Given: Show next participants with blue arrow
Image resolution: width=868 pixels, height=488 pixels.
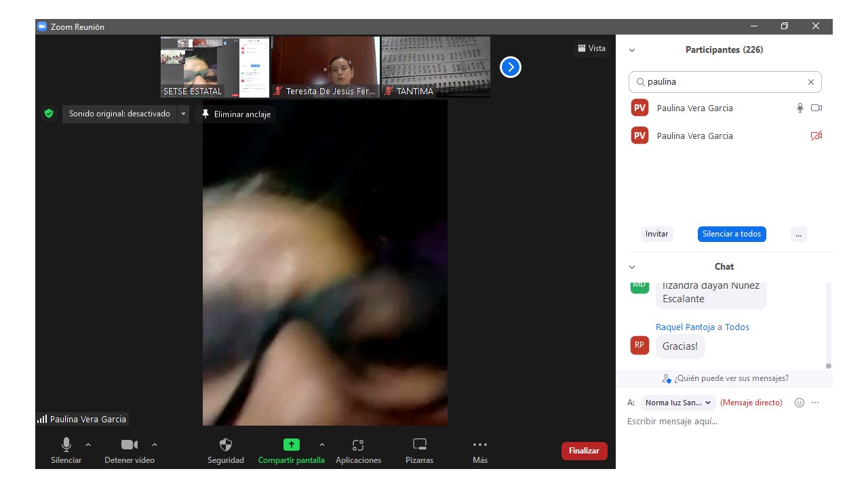Looking at the screenshot, I should (x=511, y=67).
